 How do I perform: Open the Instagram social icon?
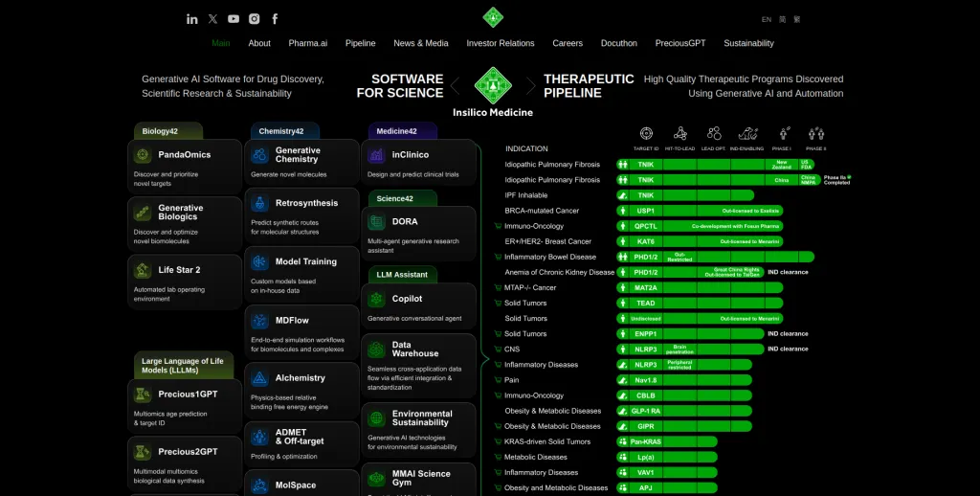(x=255, y=19)
